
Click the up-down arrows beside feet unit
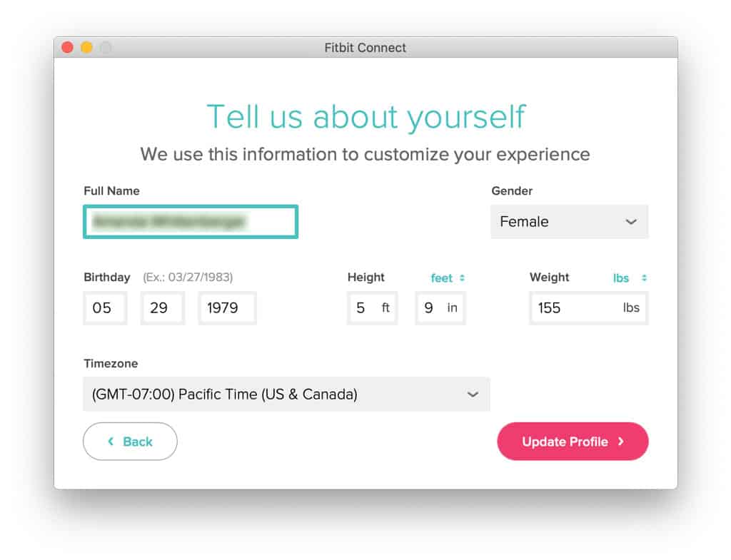[x=463, y=278]
